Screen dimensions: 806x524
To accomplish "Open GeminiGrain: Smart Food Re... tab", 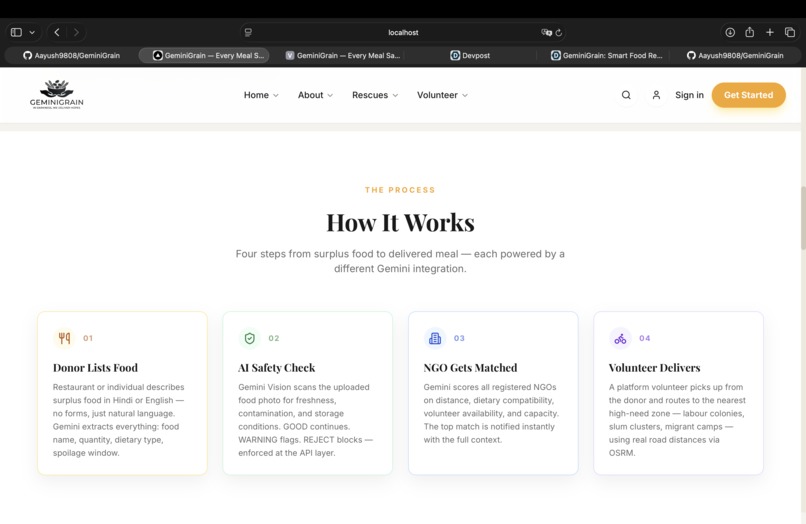I will [x=607, y=56].
